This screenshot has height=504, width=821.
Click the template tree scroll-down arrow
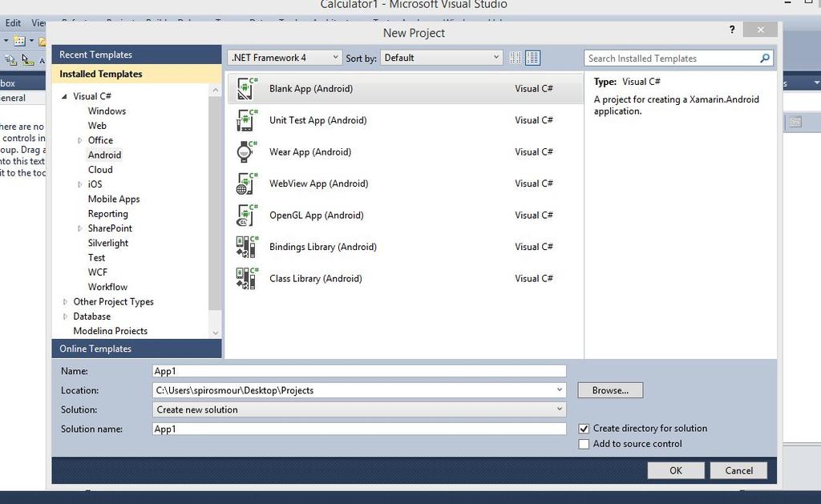[x=215, y=333]
